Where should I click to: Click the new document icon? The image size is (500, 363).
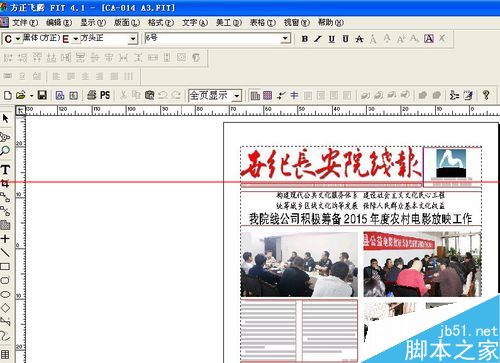(8, 96)
